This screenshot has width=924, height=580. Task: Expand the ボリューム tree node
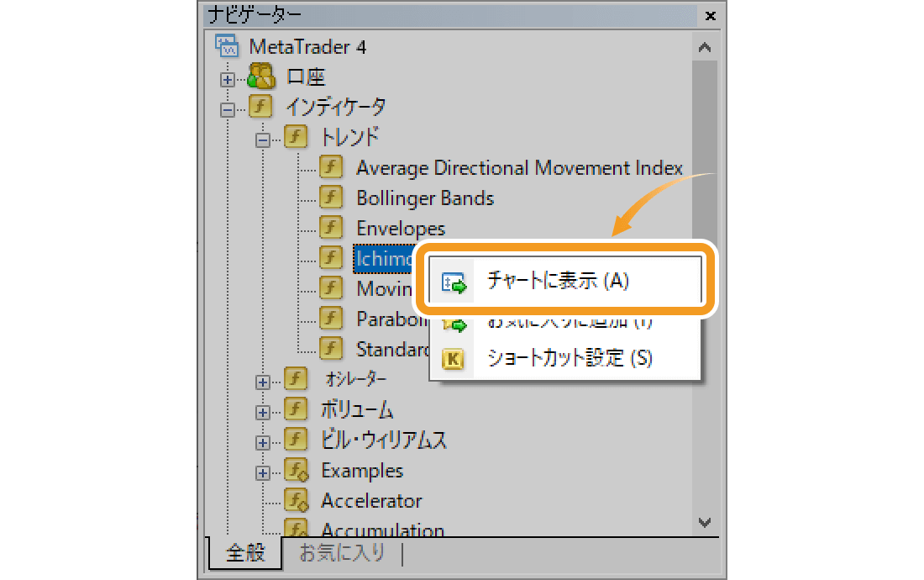click(263, 412)
